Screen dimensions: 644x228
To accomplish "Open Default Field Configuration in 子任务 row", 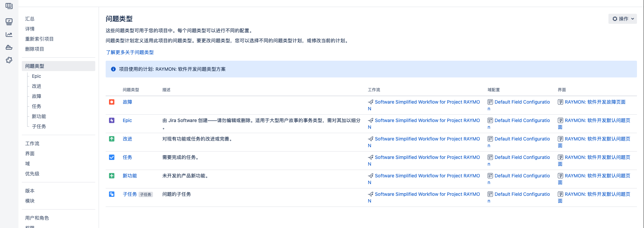I will (x=519, y=197).
